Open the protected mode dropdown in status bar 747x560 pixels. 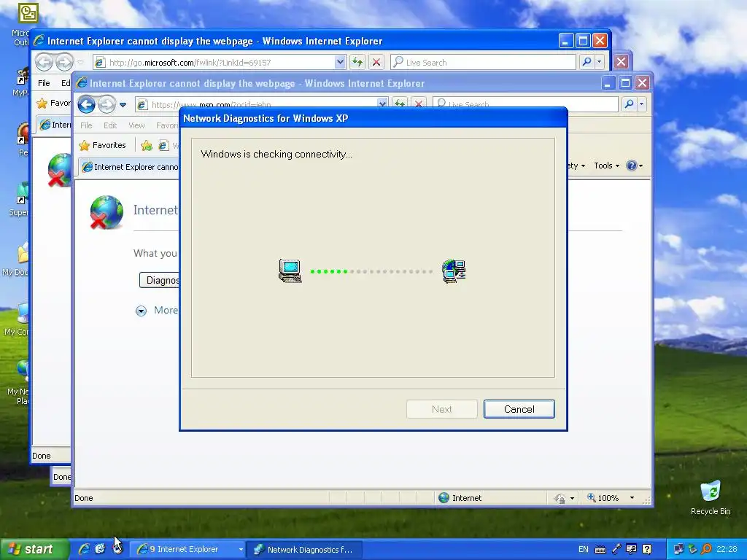572,498
